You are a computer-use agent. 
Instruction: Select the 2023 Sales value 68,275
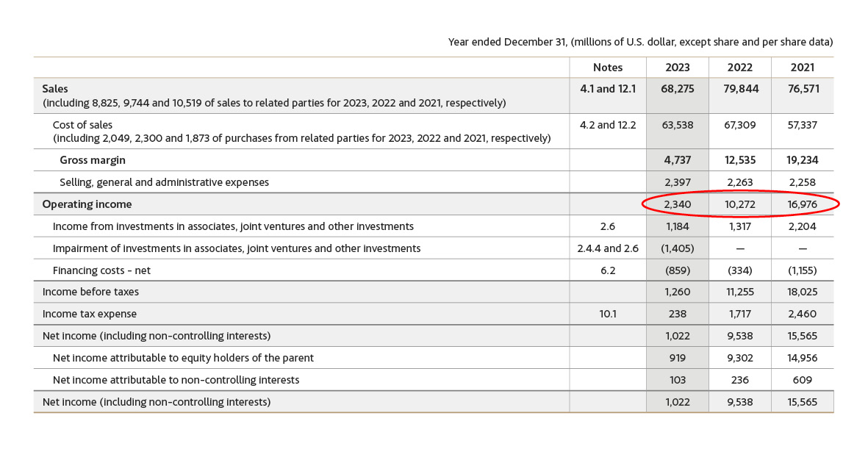[677, 89]
